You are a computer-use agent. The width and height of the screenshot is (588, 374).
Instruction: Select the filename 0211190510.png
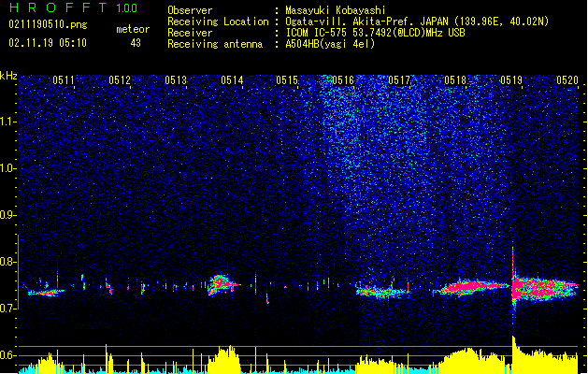click(x=48, y=24)
